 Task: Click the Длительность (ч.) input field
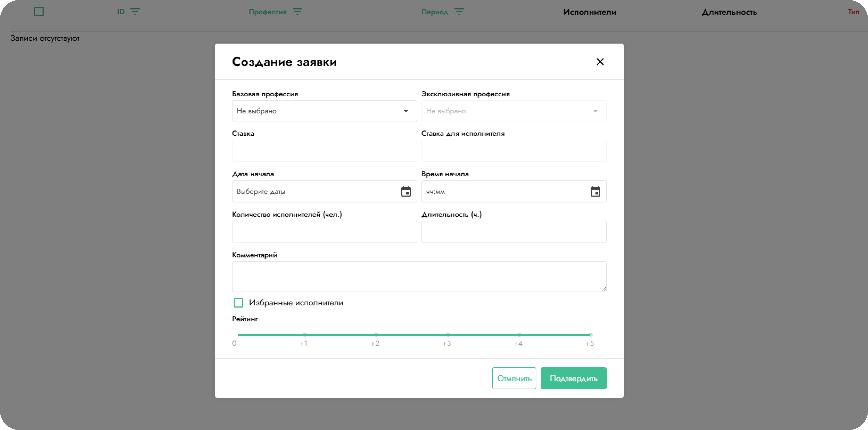click(514, 232)
